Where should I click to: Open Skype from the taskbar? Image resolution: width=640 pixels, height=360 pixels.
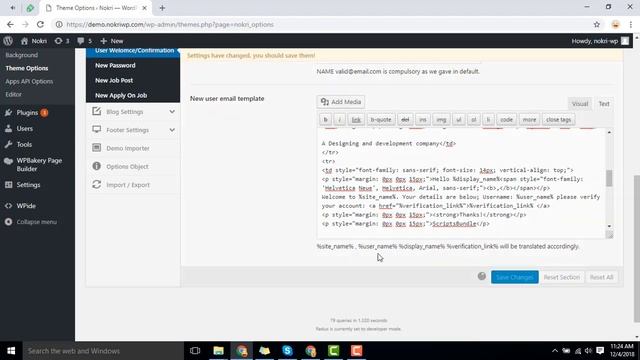pos(287,351)
